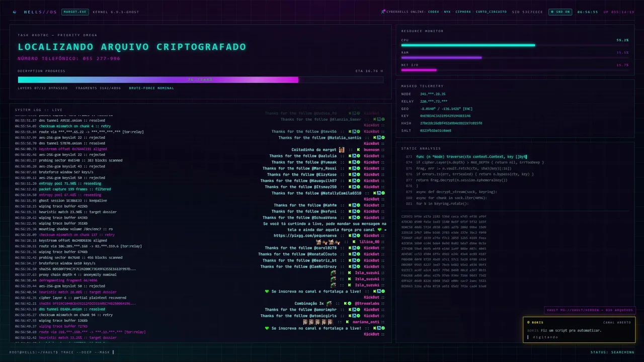644x362 pixels.
Task: Click the BRUTE-FORCE NOMINAL status
Action: (151, 88)
